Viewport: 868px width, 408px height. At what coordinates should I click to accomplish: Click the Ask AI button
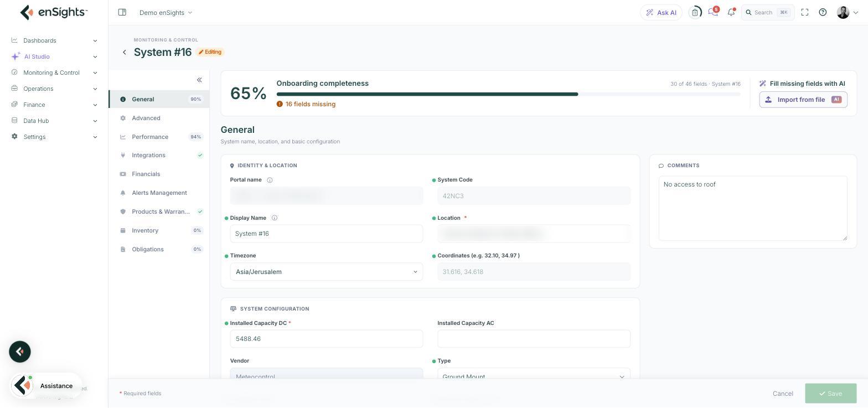(x=661, y=12)
